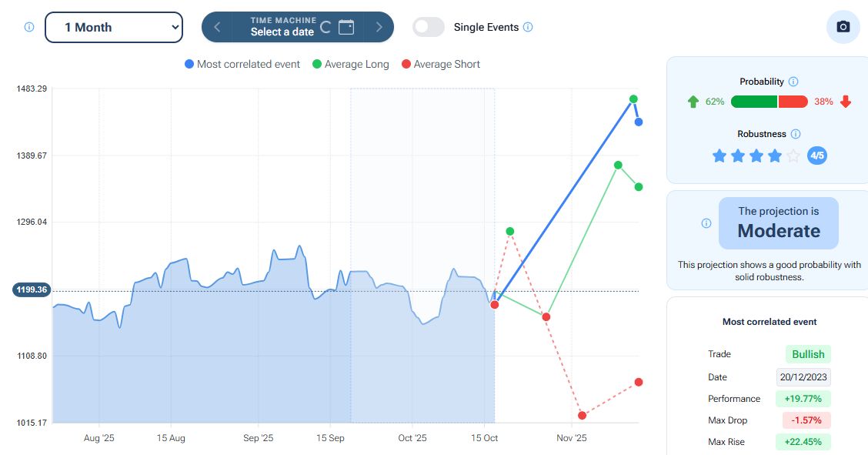The image size is (868, 455).
Task: Click the 20/12/2023 date field
Action: click(803, 377)
